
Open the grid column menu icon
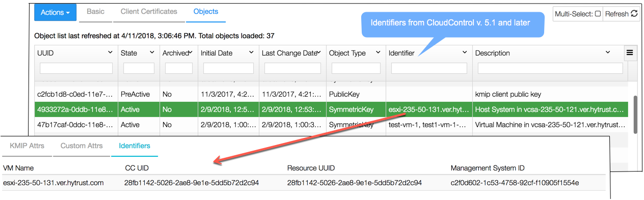tap(629, 52)
